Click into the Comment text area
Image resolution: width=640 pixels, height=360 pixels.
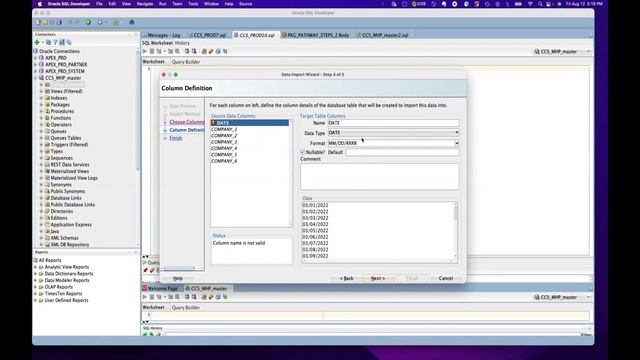(380, 176)
